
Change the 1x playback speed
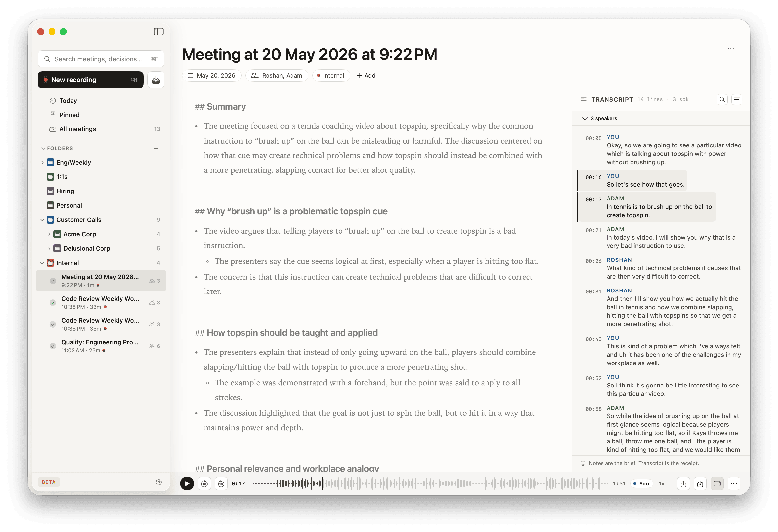click(x=661, y=484)
